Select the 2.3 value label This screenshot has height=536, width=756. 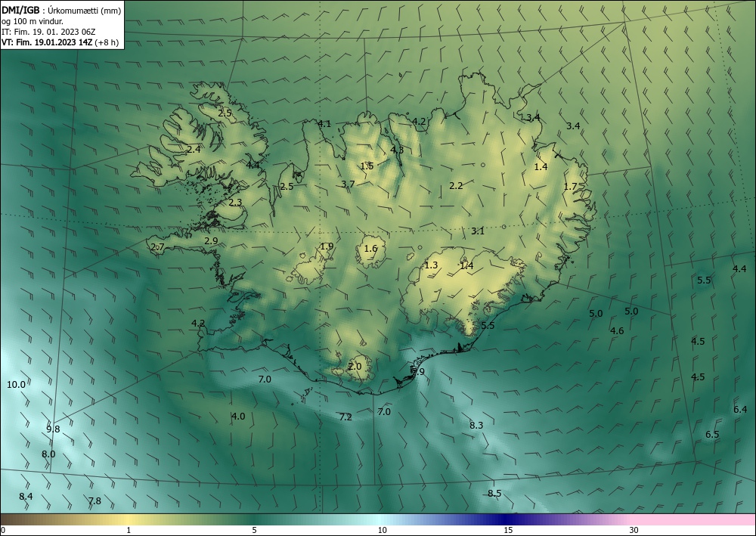pyautogui.click(x=235, y=203)
